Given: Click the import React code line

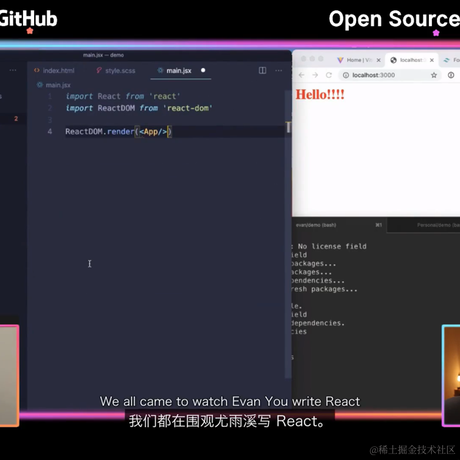Looking at the screenshot, I should coord(123,96).
